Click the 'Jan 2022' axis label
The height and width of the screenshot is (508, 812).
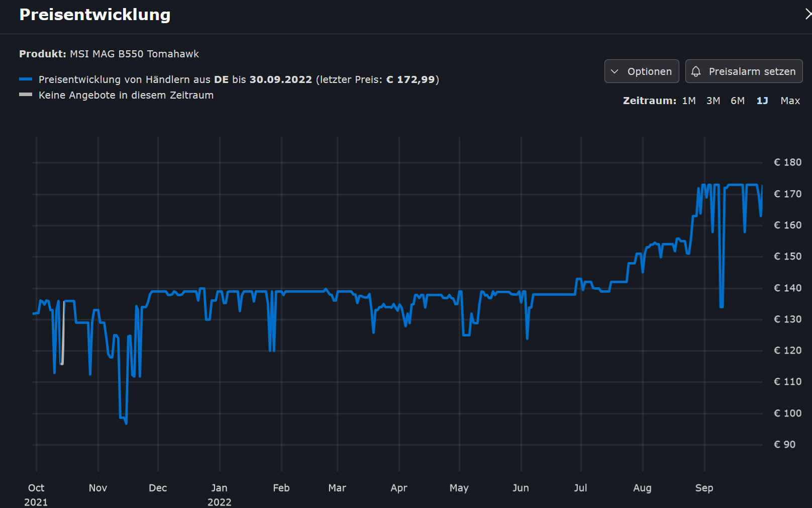(x=220, y=494)
